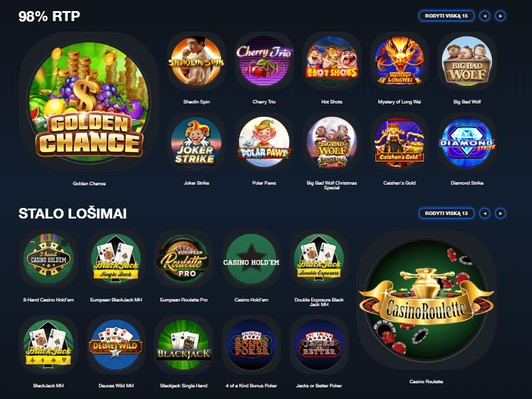Open the 3-Hand Casino Hold'em thumbnail

point(49,259)
